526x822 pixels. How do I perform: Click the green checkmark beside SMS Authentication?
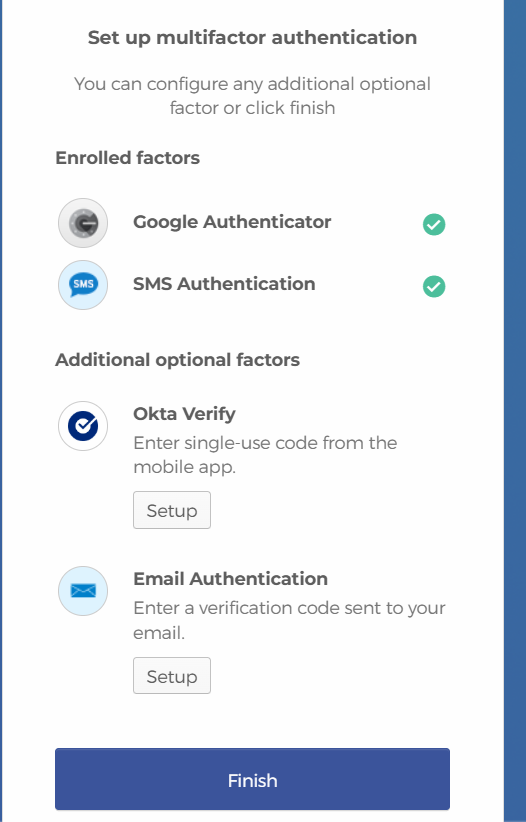(x=434, y=286)
